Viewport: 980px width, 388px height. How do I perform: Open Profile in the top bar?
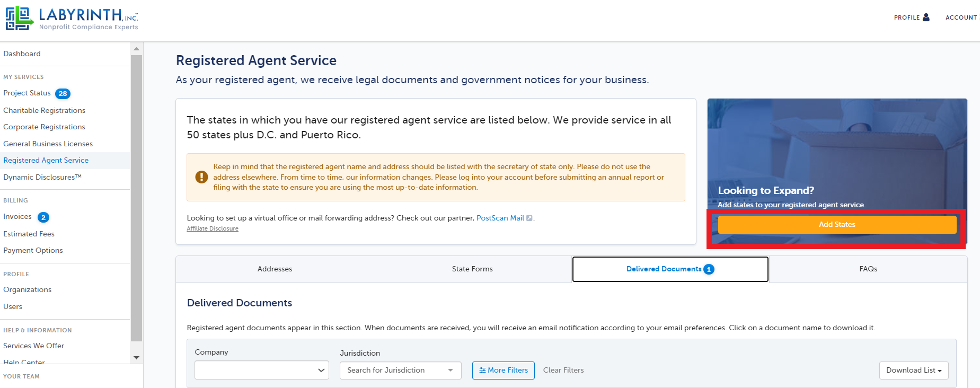(907, 17)
